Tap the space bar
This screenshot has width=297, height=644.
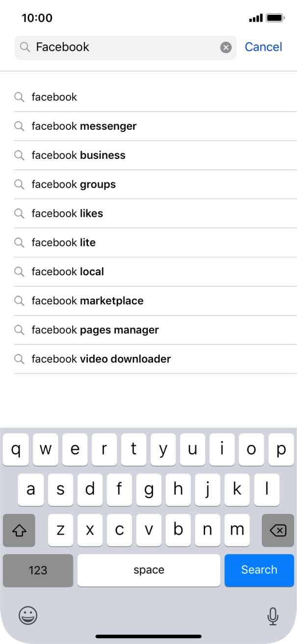coord(149,570)
